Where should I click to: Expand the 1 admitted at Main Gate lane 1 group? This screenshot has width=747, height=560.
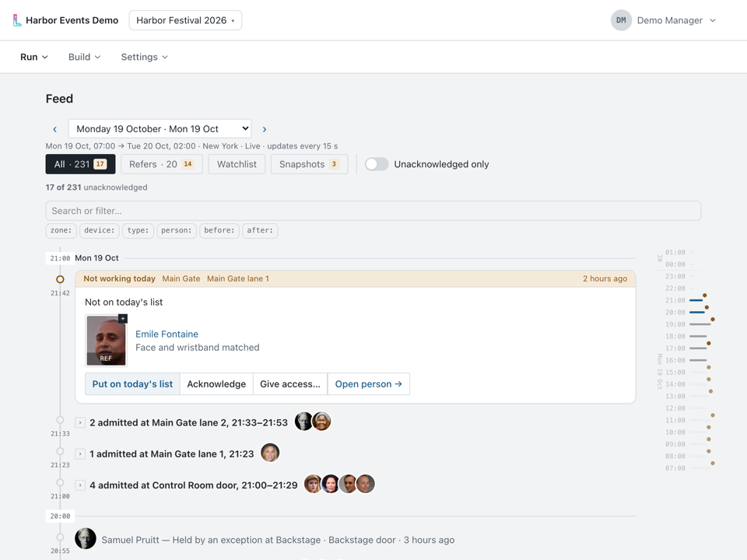[80, 453]
